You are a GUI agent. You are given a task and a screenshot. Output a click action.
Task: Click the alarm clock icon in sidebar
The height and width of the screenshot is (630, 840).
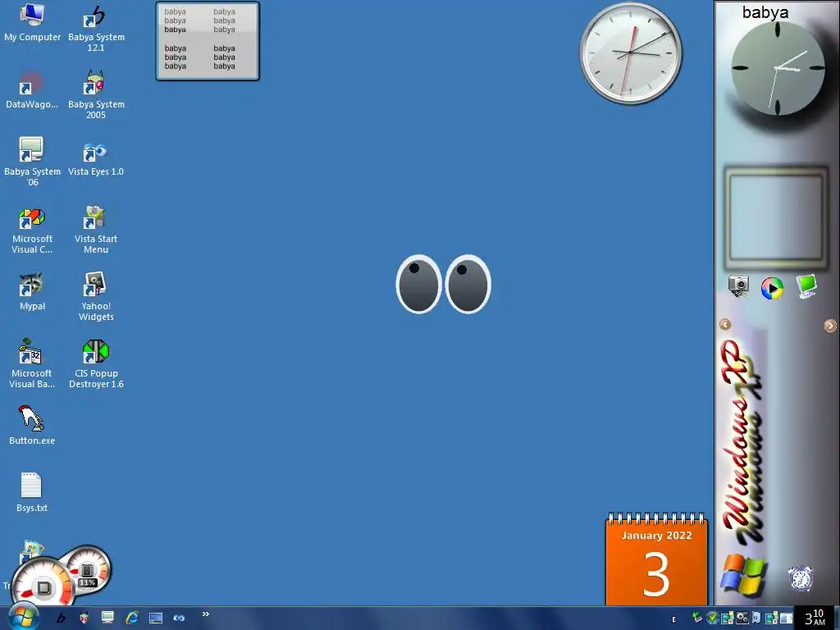click(x=801, y=578)
